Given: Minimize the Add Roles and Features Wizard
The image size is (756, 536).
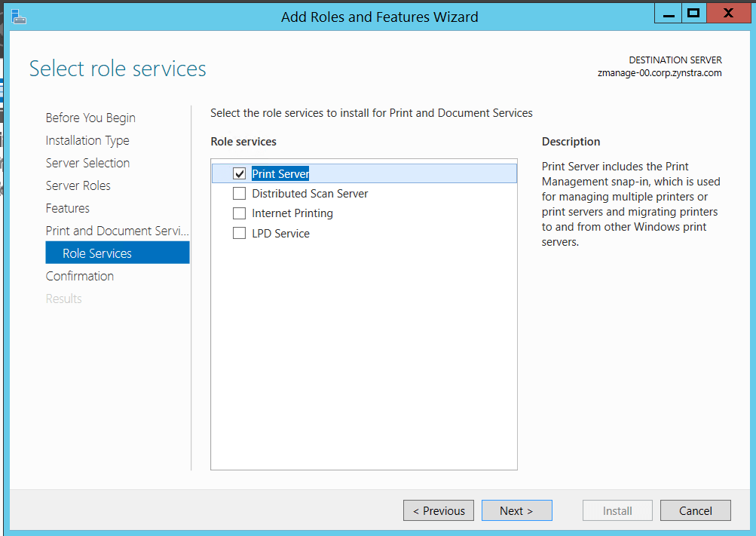Looking at the screenshot, I should [668, 13].
